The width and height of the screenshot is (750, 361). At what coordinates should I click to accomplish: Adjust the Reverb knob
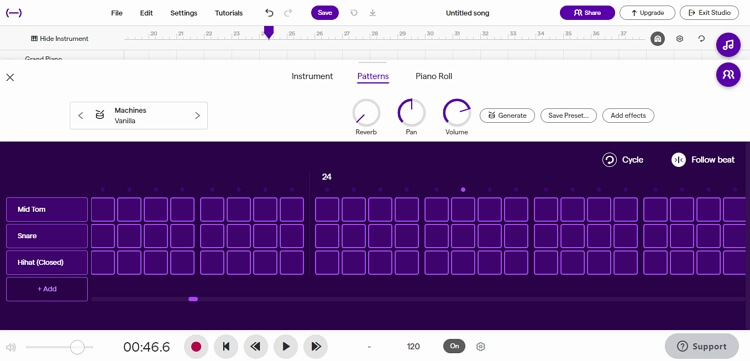tap(366, 113)
